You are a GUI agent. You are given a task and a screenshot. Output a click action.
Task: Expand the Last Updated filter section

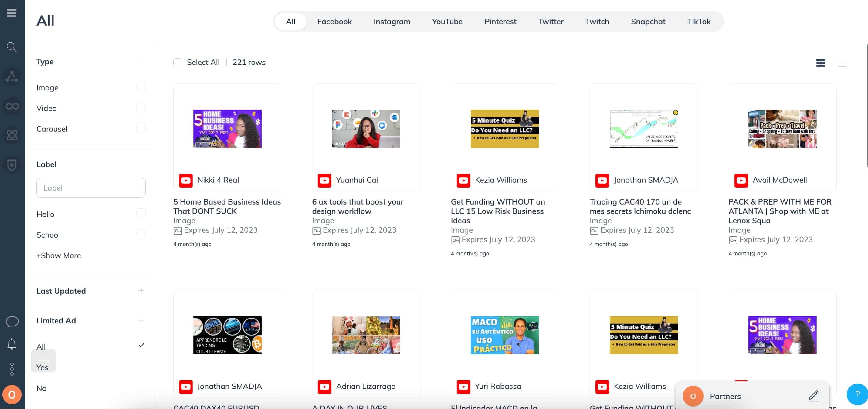click(141, 290)
